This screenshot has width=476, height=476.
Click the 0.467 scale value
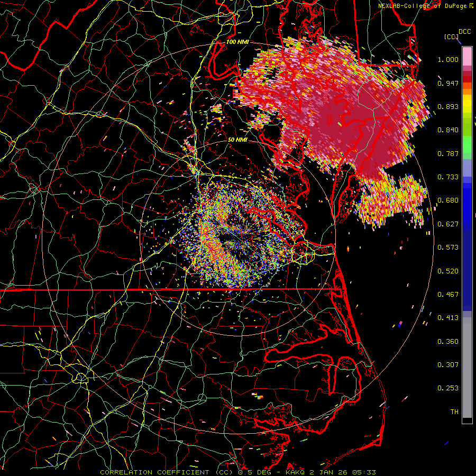tap(448, 295)
